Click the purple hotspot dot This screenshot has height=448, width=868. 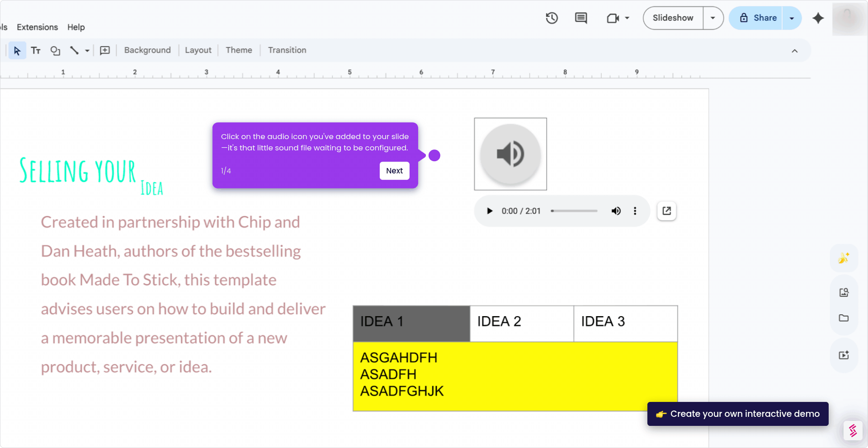click(434, 155)
